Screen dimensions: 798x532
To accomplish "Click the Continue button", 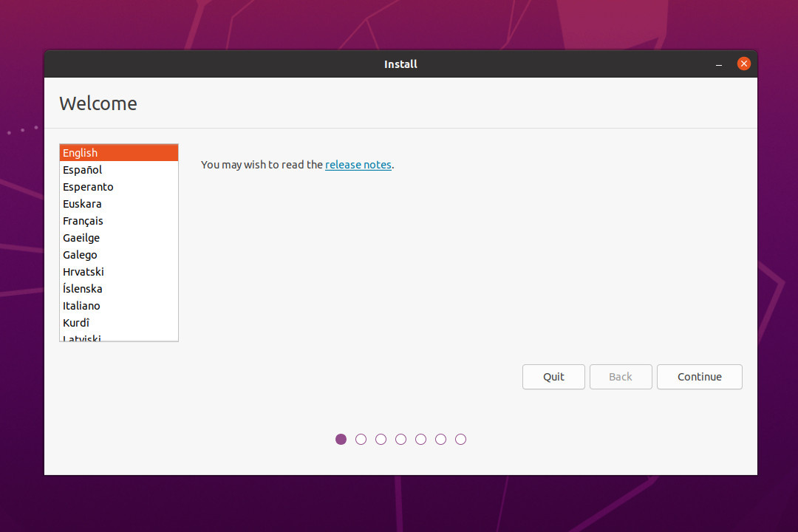I will tap(699, 377).
